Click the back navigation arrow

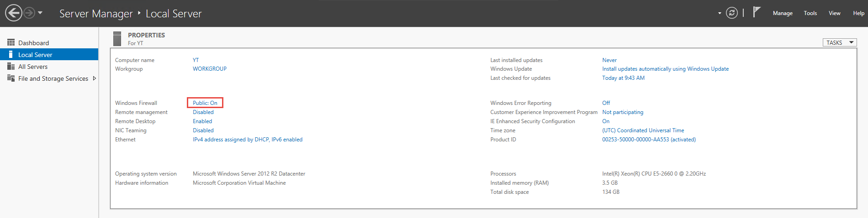click(14, 13)
